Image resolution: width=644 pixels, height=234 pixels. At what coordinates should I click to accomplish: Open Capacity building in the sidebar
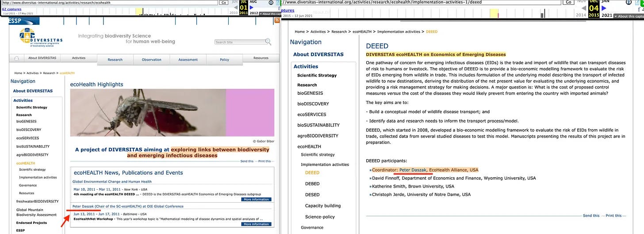tap(323, 206)
